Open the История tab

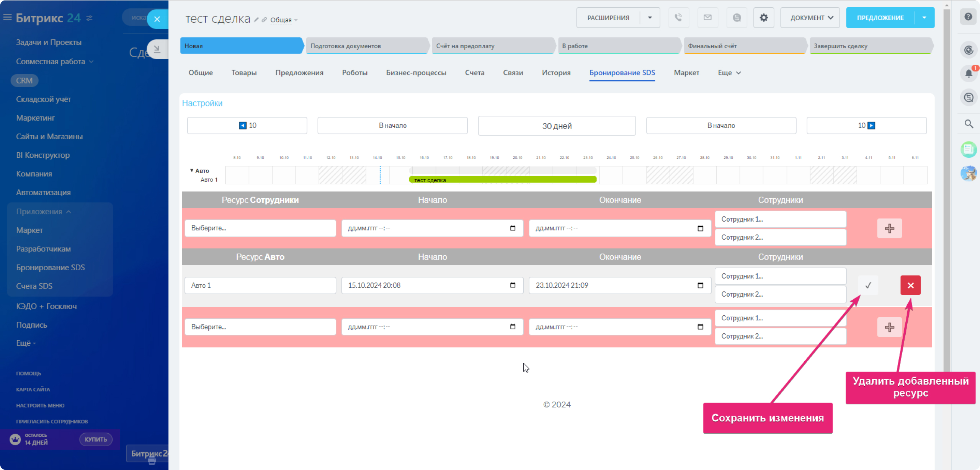click(x=556, y=73)
